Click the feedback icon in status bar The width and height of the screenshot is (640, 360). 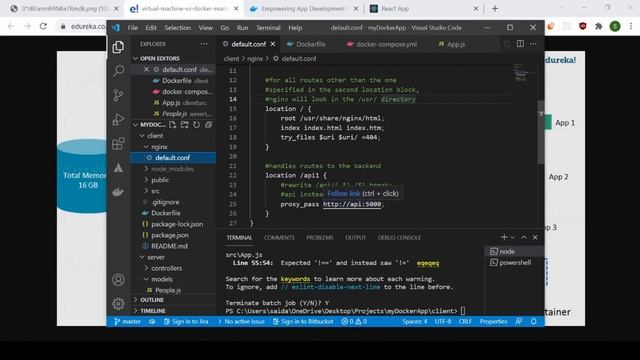pos(519,322)
